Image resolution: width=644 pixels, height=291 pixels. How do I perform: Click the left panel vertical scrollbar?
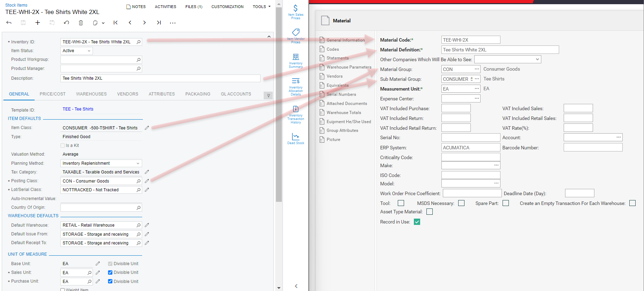[x=279, y=105]
